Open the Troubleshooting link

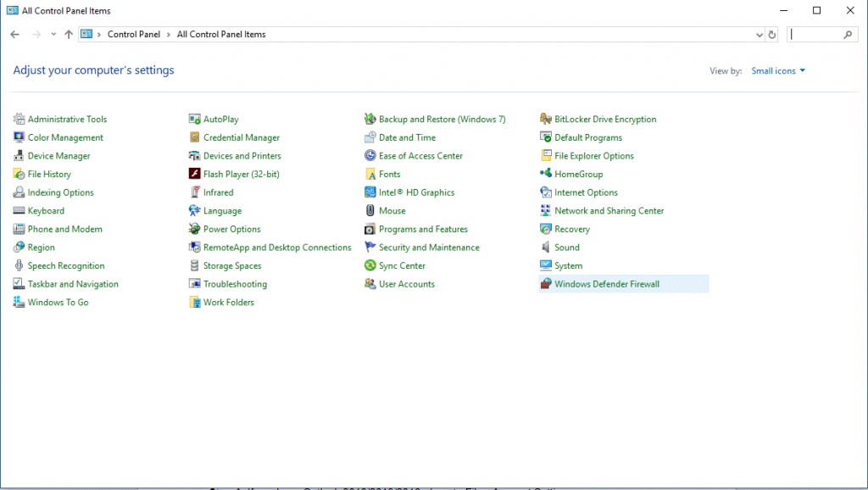coord(235,283)
